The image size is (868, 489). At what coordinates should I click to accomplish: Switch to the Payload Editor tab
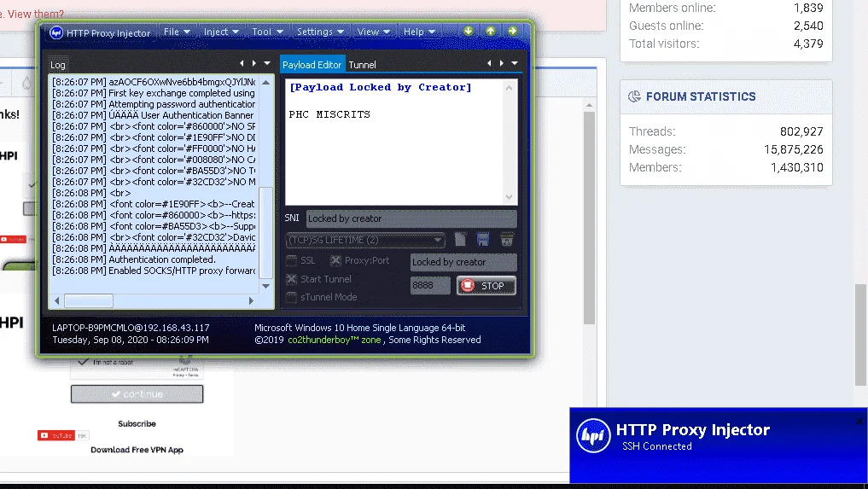[312, 64]
